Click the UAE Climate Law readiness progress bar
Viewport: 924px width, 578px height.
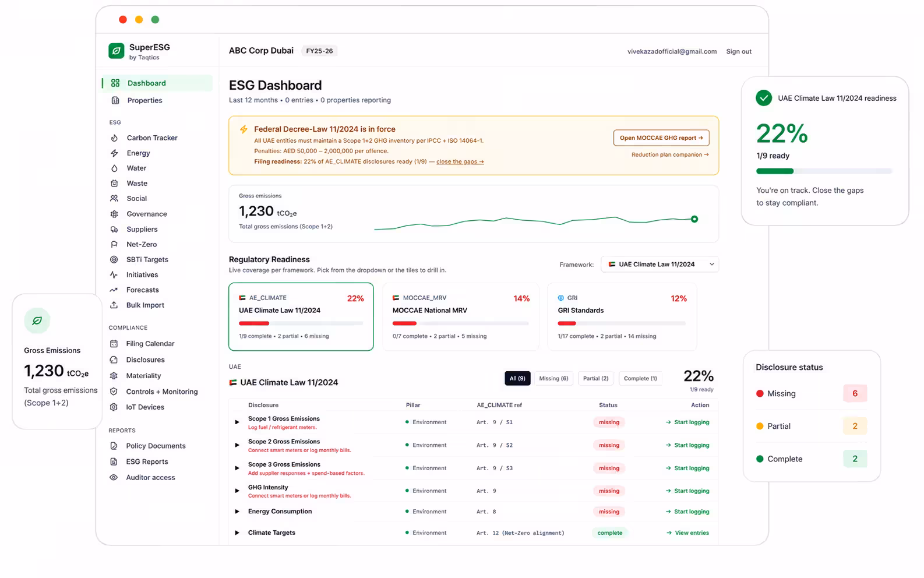pyautogui.click(x=824, y=171)
